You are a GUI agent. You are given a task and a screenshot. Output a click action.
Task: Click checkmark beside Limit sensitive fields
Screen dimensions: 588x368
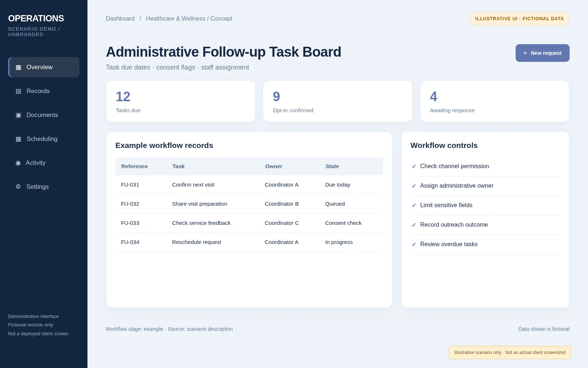(x=414, y=205)
